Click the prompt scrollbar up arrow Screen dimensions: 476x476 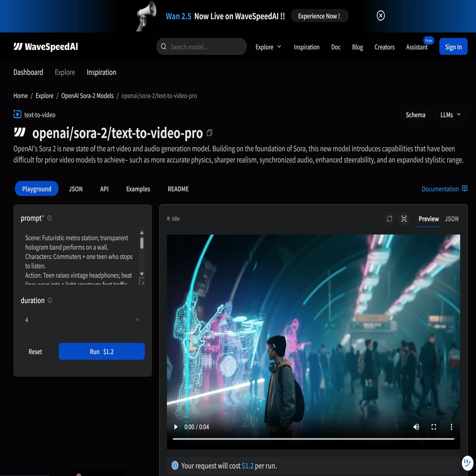pos(142,233)
